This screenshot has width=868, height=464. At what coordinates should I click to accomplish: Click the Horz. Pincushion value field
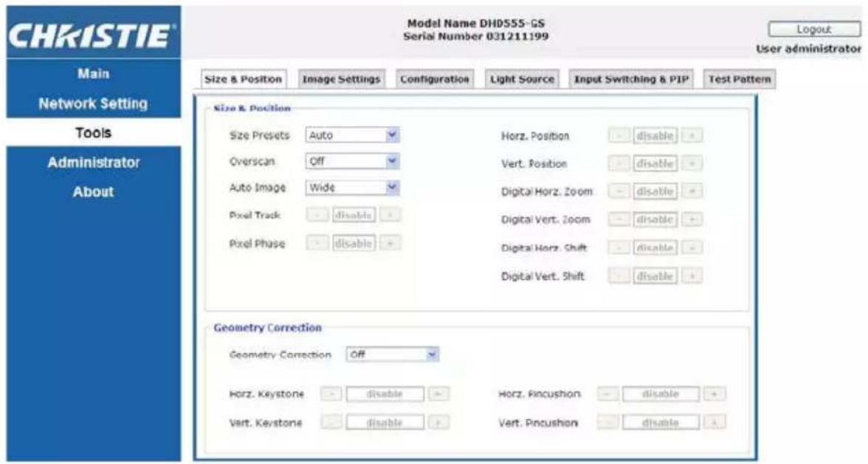[x=661, y=394]
